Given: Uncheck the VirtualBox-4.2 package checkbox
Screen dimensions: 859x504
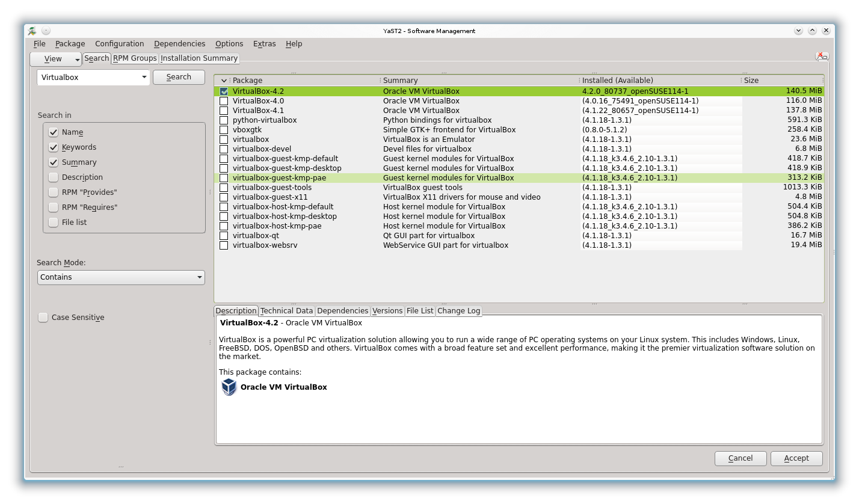Looking at the screenshot, I should (x=224, y=91).
